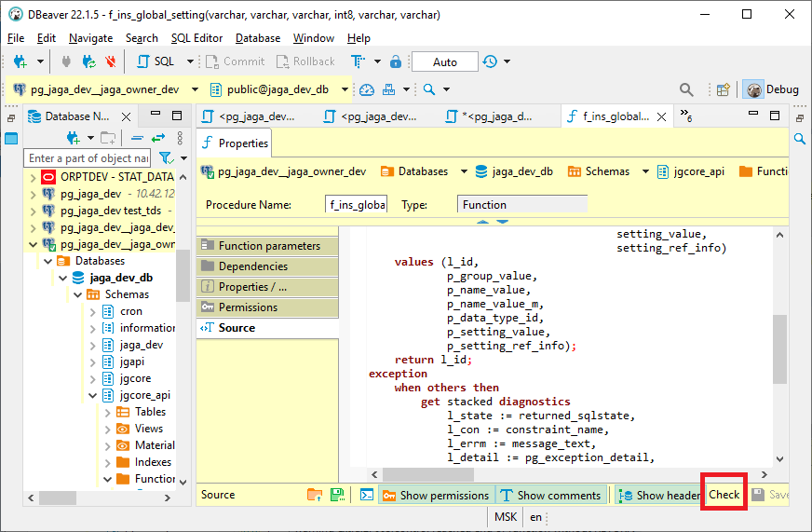Open the Database menu
The image size is (812, 532).
pos(258,38)
